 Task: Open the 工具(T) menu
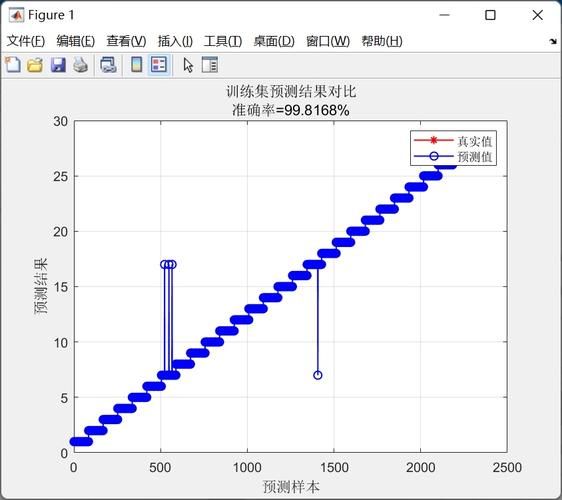click(223, 41)
